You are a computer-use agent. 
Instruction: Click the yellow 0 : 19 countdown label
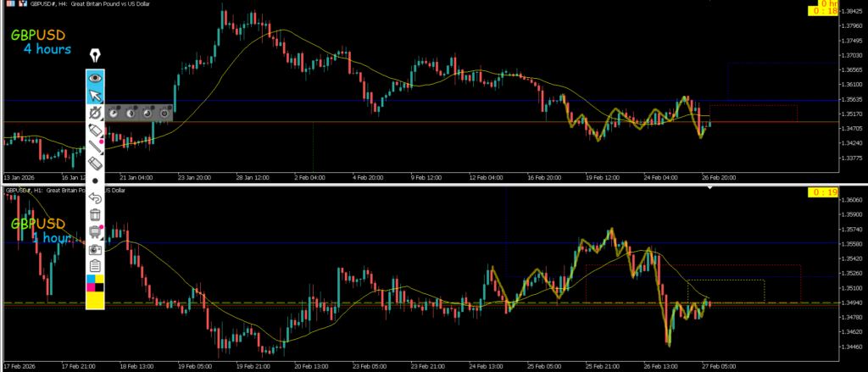(x=822, y=193)
